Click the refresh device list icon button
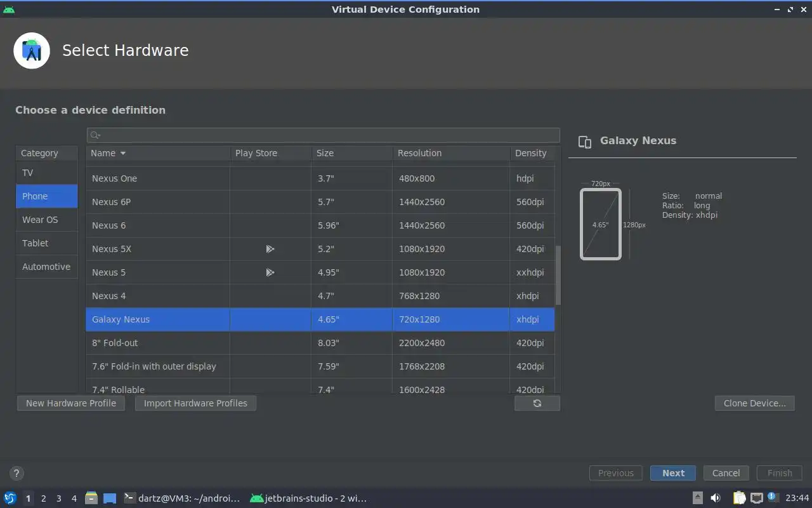 coord(537,403)
